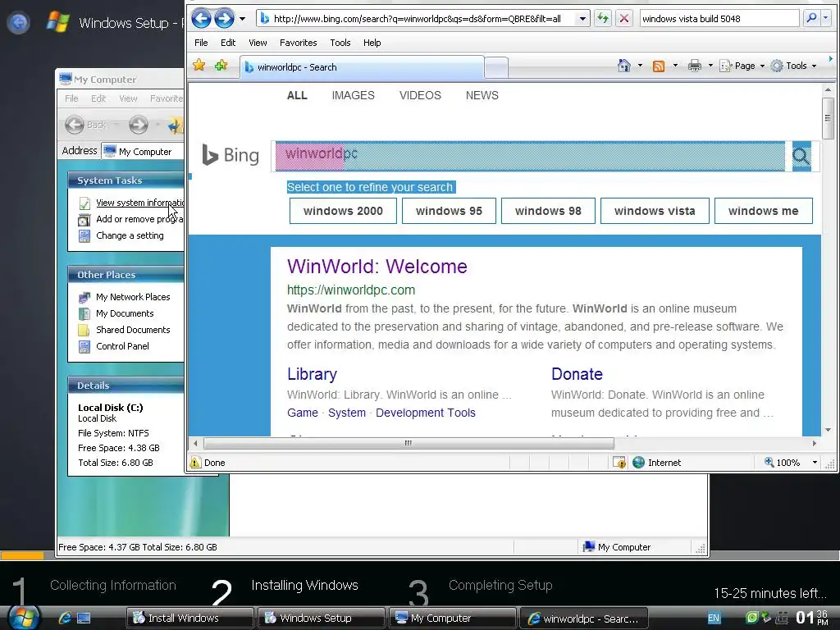The height and width of the screenshot is (630, 840).
Task: Click the Add to Favorites icon
Action: pos(221,66)
